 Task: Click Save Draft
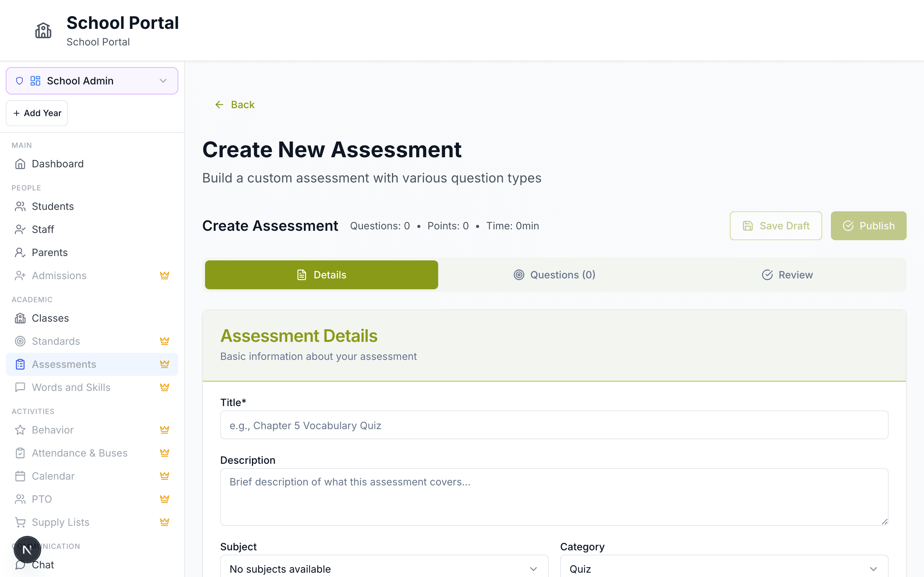click(776, 225)
